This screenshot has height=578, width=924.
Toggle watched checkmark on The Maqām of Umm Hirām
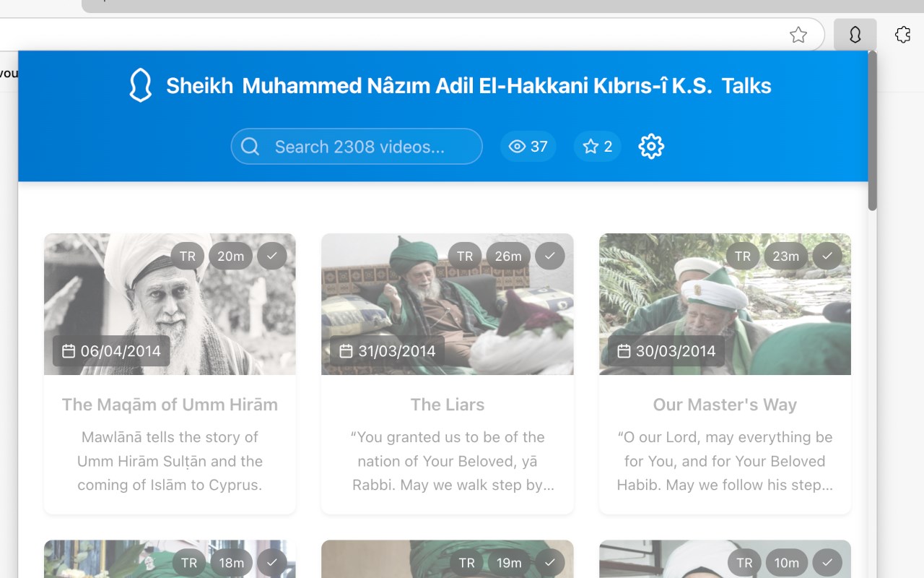pos(272,256)
